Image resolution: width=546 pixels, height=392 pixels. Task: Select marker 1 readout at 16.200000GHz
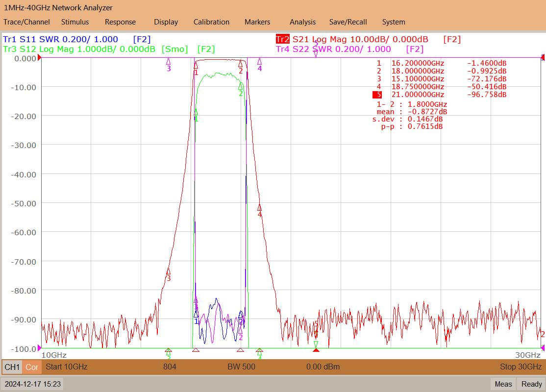tap(441, 63)
